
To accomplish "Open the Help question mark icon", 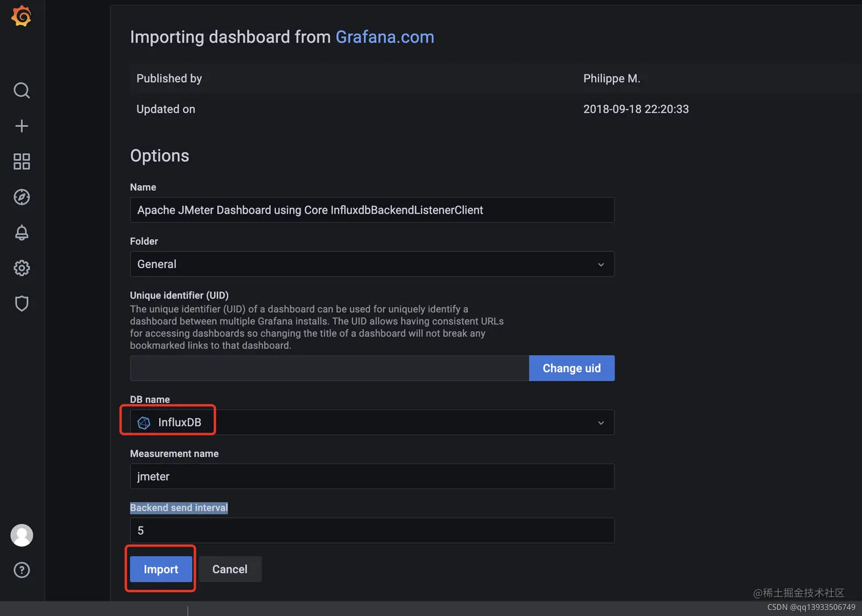I will [x=22, y=570].
